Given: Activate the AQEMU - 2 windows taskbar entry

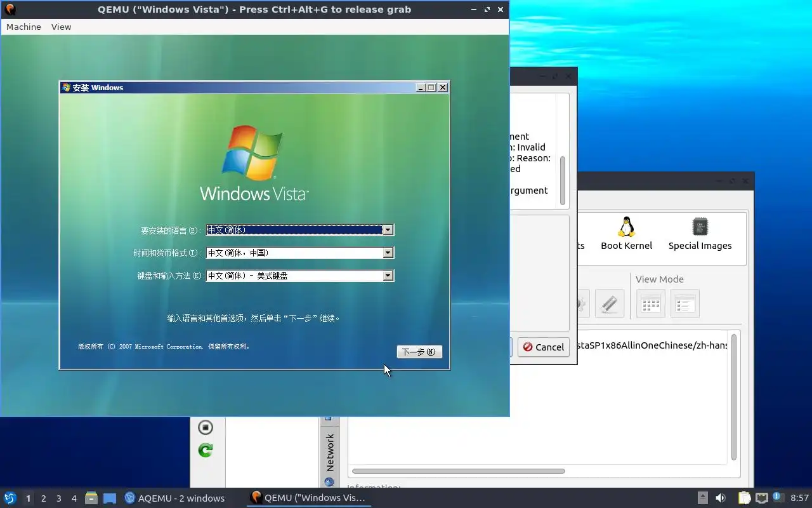Looking at the screenshot, I should click(x=175, y=498).
